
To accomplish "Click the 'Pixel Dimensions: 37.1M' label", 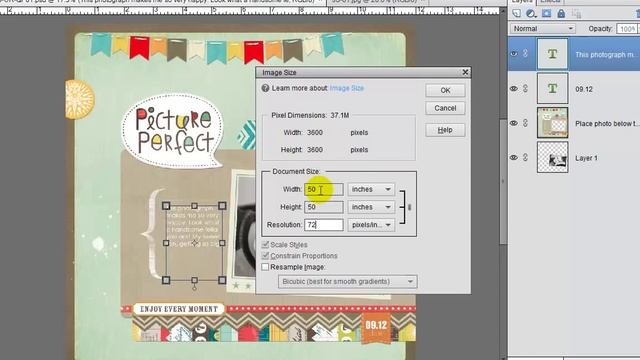I will 310,116.
